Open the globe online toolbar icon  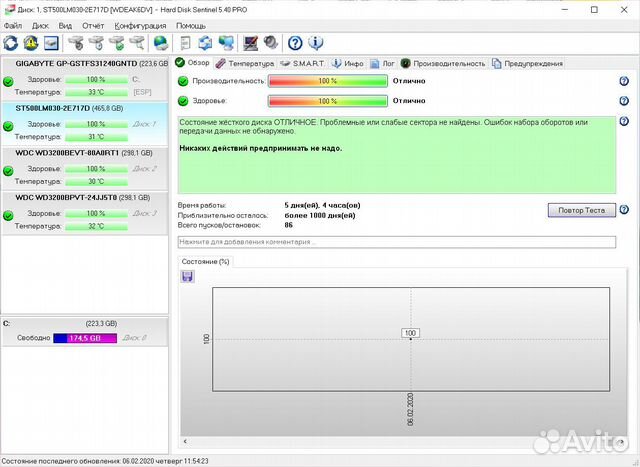coord(161,43)
